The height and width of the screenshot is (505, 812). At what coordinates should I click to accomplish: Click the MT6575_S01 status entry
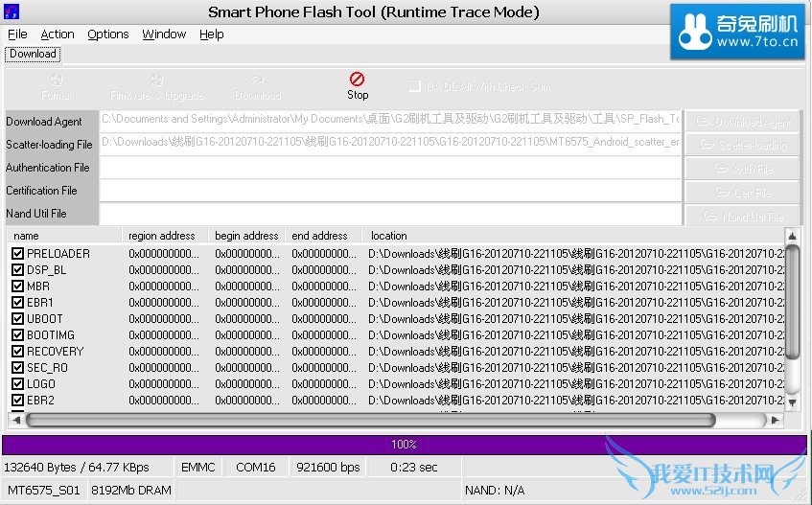pos(44,490)
